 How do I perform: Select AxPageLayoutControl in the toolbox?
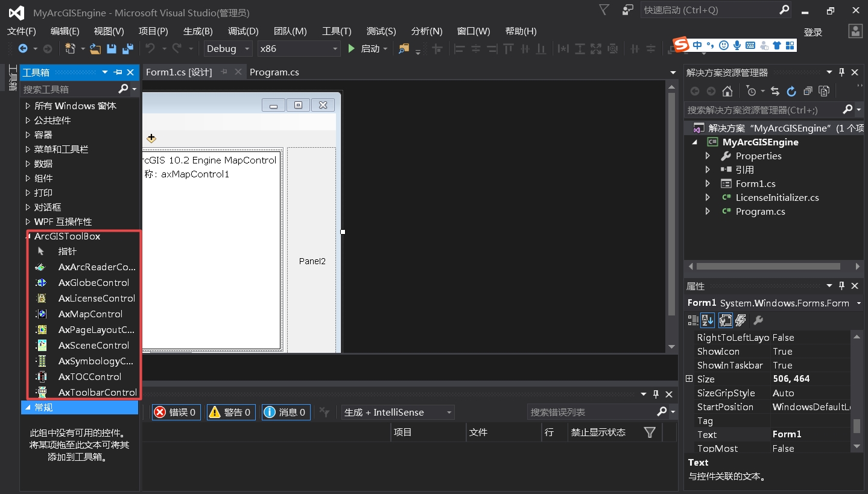[96, 329]
